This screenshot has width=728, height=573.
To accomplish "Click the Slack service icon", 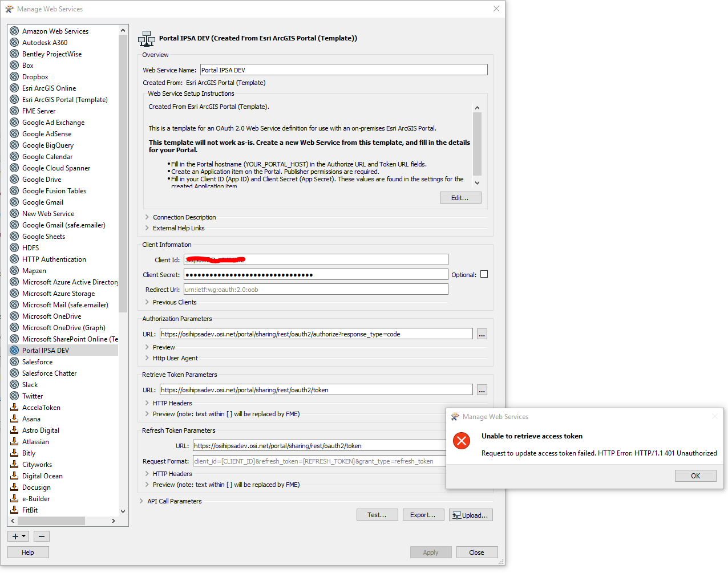I will [x=14, y=384].
